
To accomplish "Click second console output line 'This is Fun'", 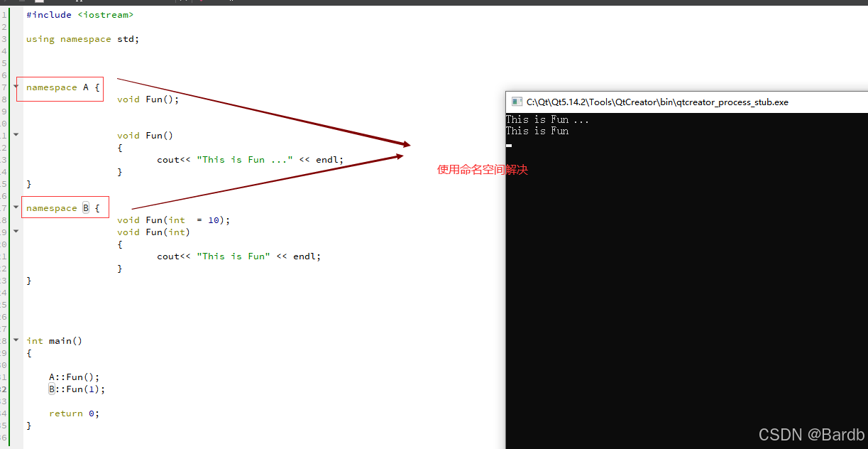I will tap(537, 131).
